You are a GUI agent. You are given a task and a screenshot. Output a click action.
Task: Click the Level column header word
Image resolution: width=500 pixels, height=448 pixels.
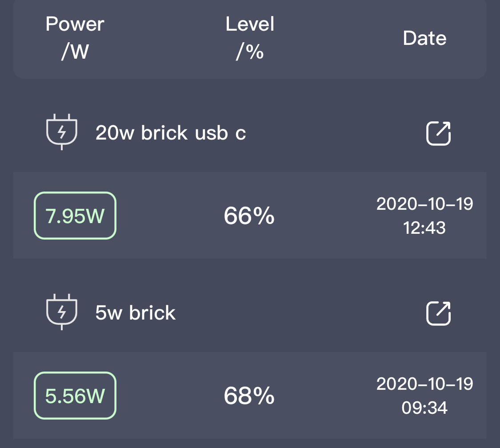(x=250, y=24)
